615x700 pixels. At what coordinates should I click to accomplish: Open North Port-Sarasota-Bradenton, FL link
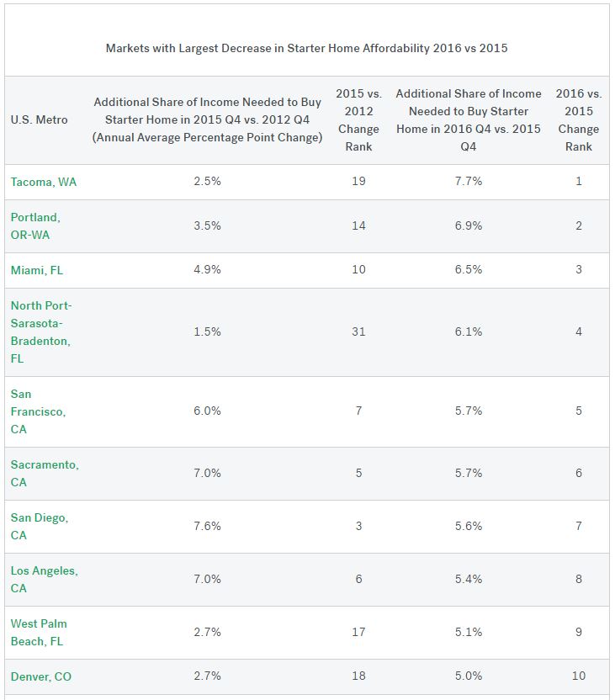pyautogui.click(x=41, y=331)
